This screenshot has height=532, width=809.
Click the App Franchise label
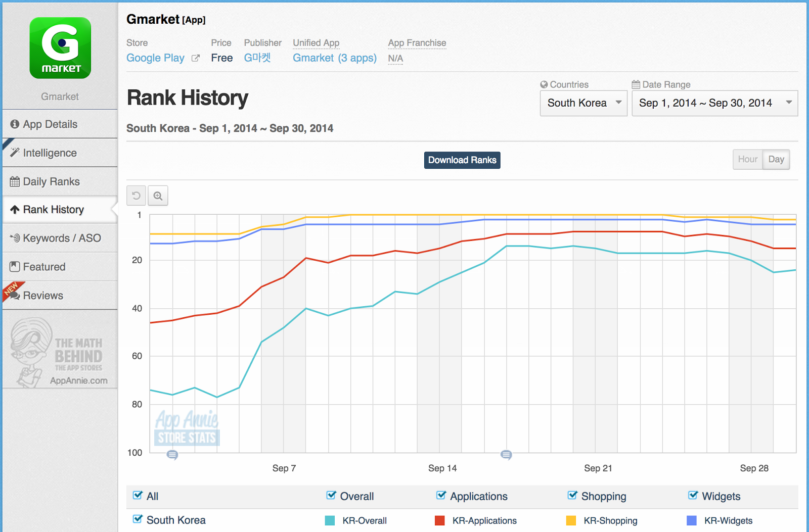coord(417,43)
